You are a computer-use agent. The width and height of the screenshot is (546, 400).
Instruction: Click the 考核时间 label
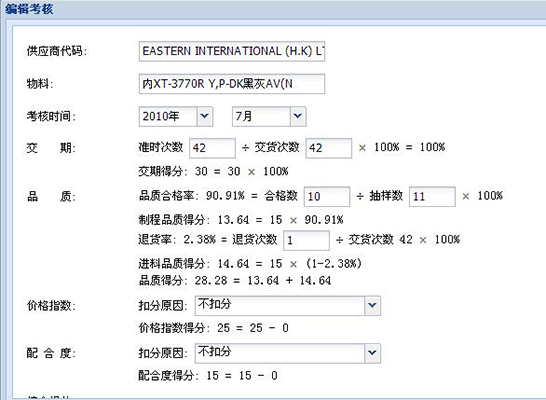51,116
